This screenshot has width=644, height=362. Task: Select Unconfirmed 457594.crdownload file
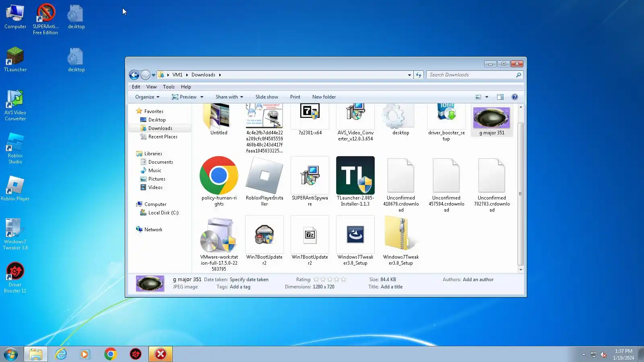click(x=446, y=185)
